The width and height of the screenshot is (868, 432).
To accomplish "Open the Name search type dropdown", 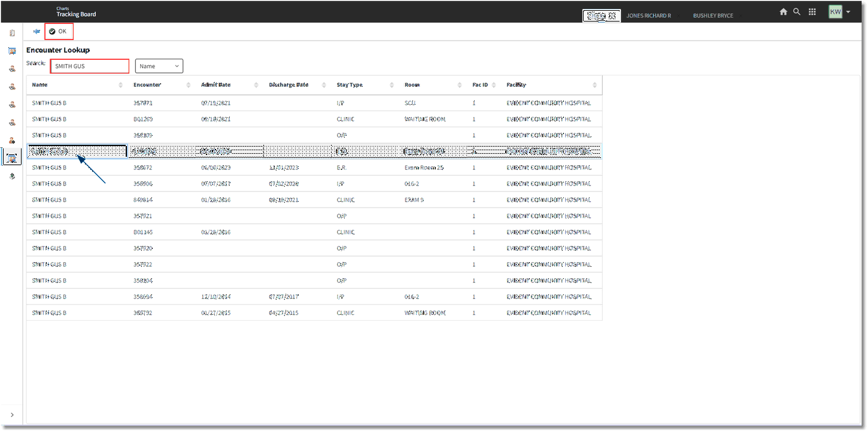I will point(159,66).
